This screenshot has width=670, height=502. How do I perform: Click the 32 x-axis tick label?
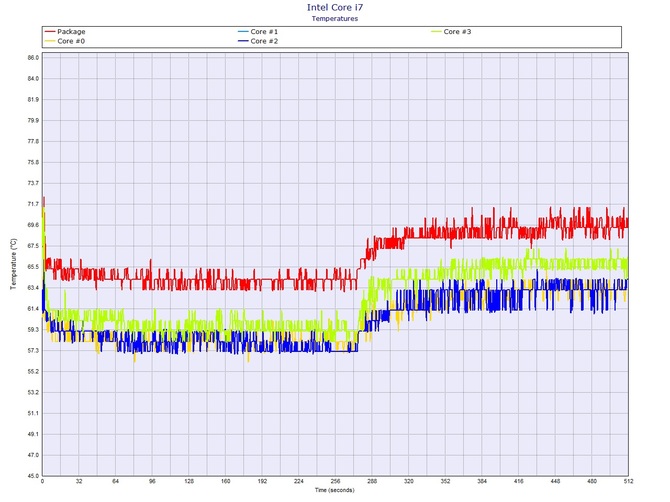[79, 481]
